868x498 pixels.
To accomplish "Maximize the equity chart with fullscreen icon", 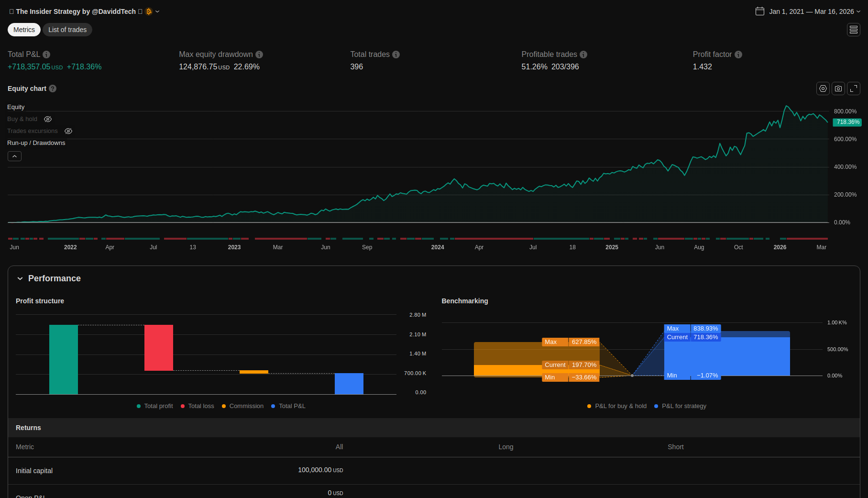I will pyautogui.click(x=853, y=89).
